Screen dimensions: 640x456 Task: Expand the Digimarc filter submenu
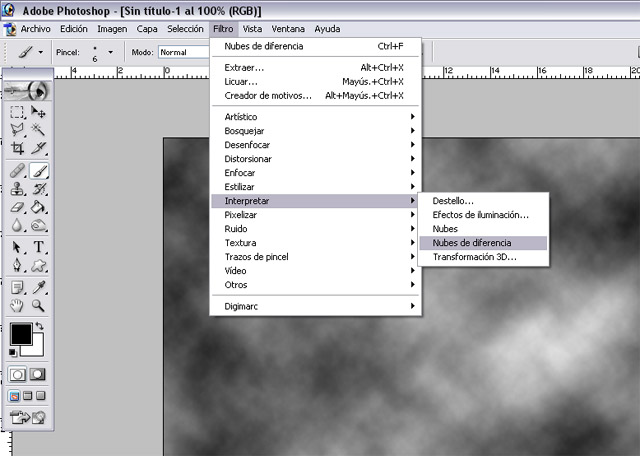tap(316, 306)
